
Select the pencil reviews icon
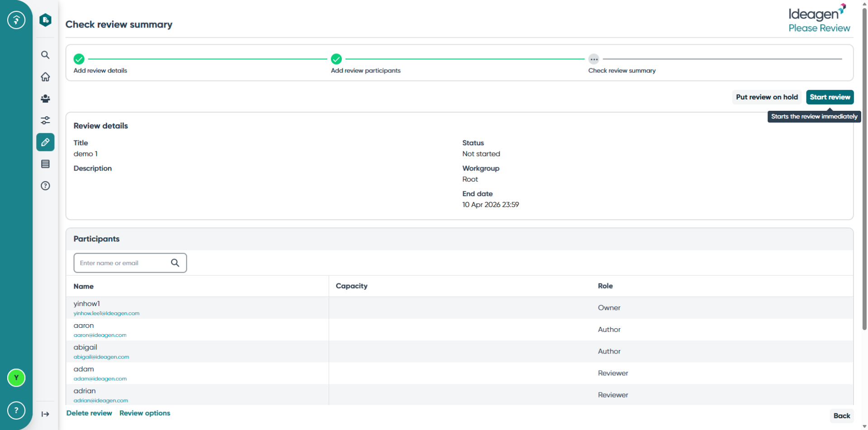point(45,142)
